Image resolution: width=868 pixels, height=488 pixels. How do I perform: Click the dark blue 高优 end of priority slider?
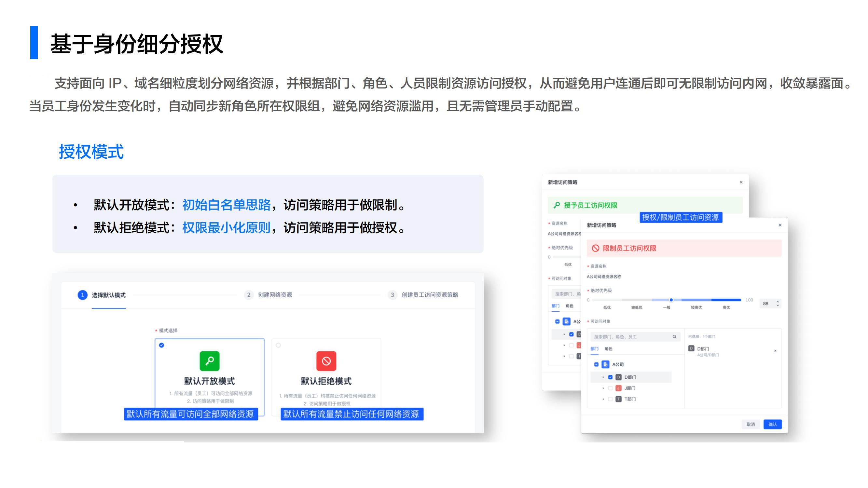(726, 300)
